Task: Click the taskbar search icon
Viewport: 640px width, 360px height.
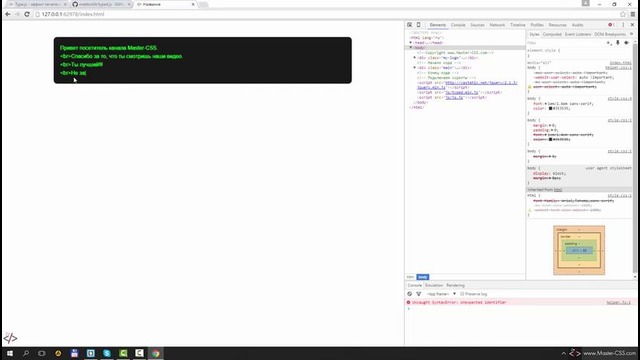Action: 26,353
